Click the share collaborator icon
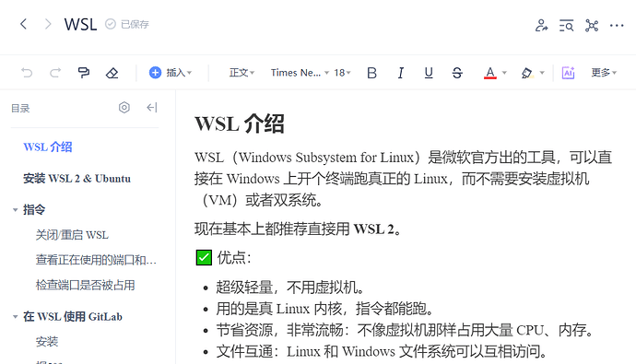The width and height of the screenshot is (636, 364). pos(541,25)
